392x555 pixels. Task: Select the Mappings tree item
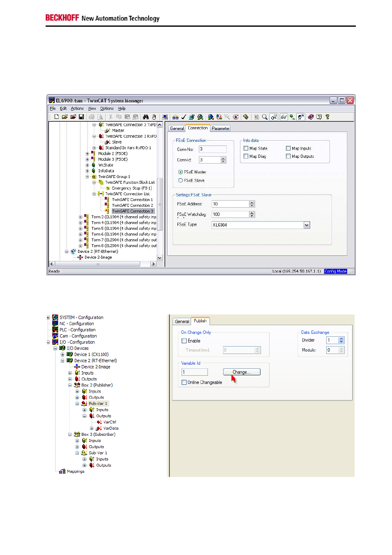[76, 472]
